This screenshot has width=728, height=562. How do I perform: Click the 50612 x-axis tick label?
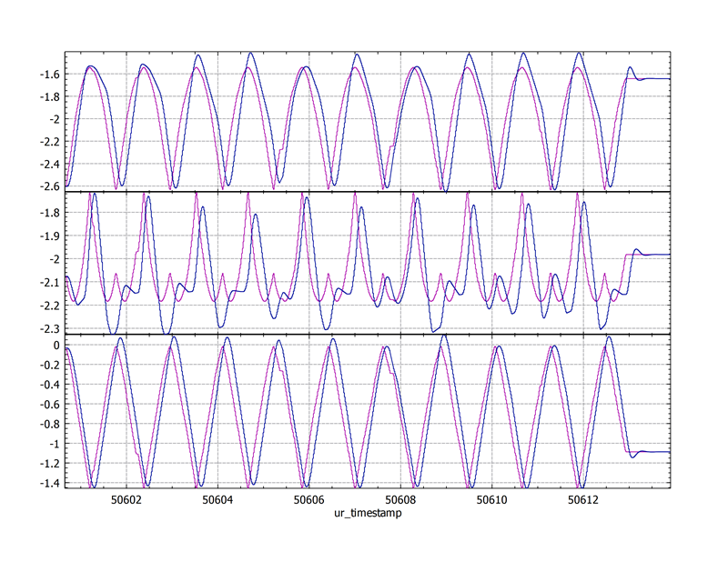(x=583, y=500)
